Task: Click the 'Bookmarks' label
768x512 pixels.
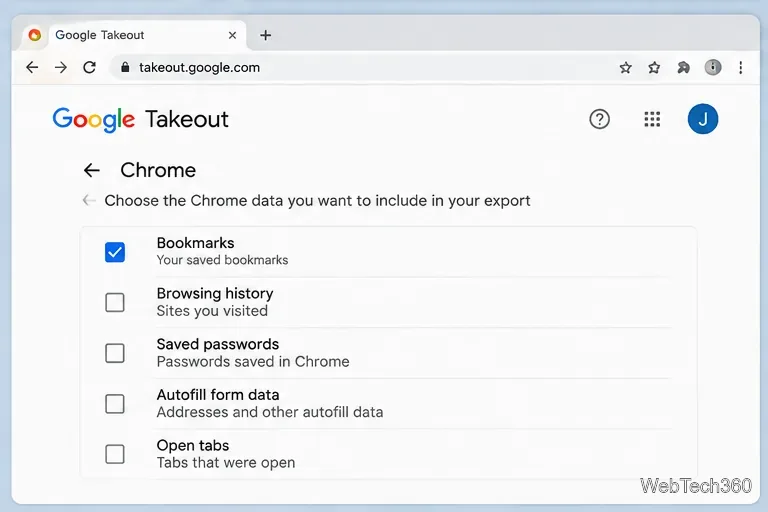Action: 195,243
